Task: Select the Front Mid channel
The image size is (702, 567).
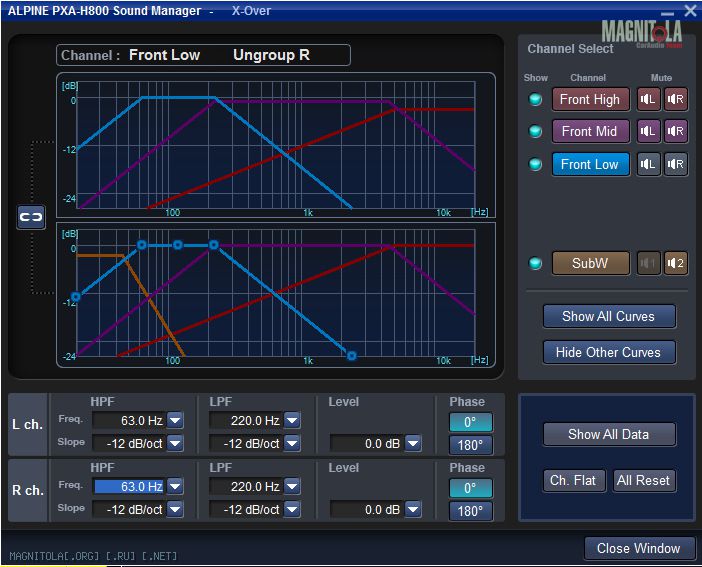Action: 590,131
